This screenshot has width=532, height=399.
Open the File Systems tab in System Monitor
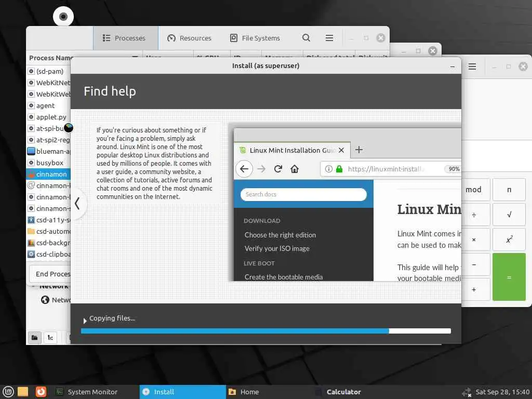[255, 38]
